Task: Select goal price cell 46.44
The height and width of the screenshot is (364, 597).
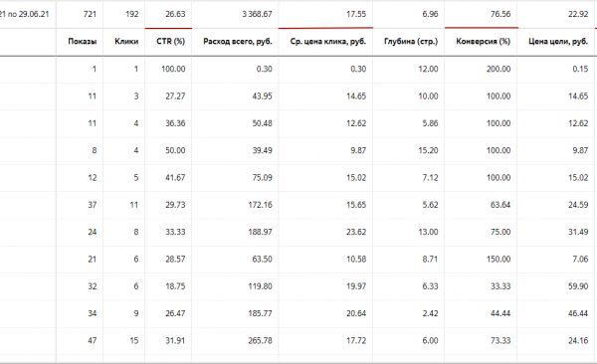Action: pos(578,313)
